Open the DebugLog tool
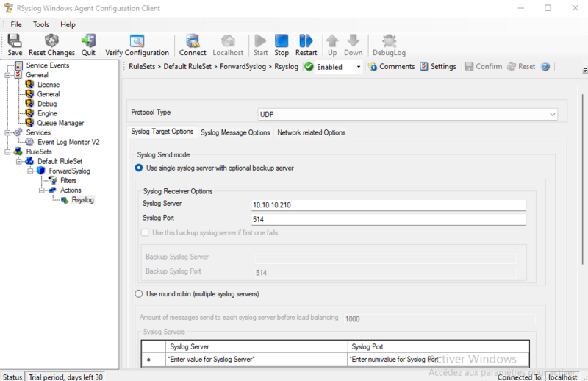588x381 pixels. (x=389, y=45)
